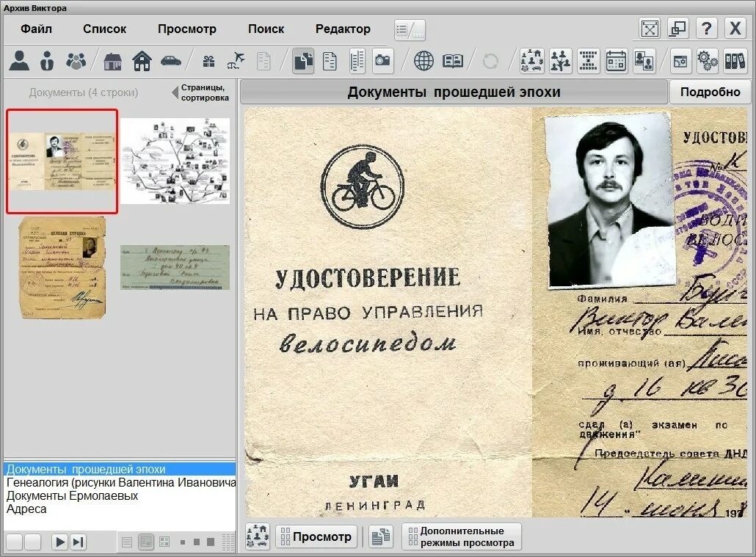Collapse the Страницы, сортировка panel arrow

(176, 92)
